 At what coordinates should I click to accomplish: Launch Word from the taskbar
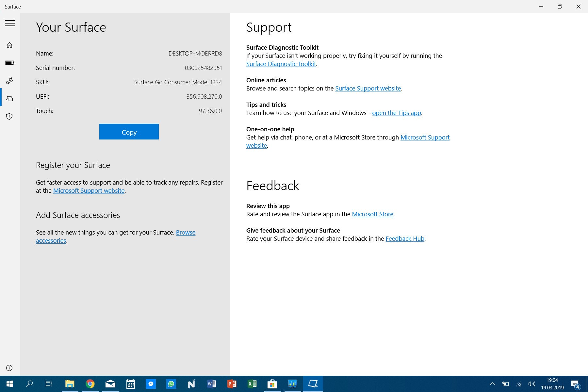tap(211, 384)
